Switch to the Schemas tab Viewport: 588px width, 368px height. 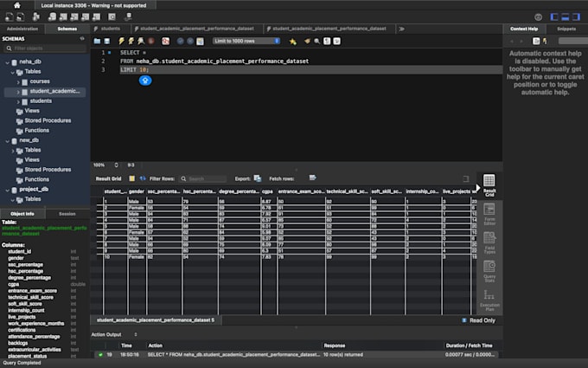click(x=67, y=29)
